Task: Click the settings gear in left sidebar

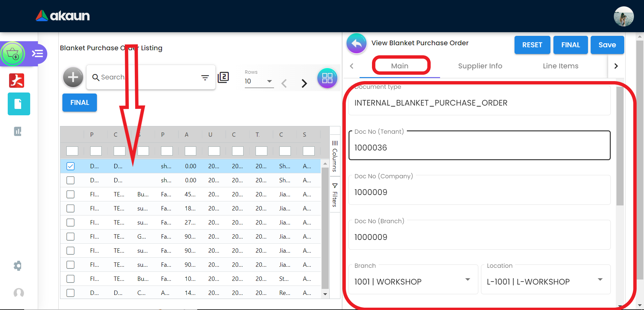Action: pyautogui.click(x=18, y=266)
